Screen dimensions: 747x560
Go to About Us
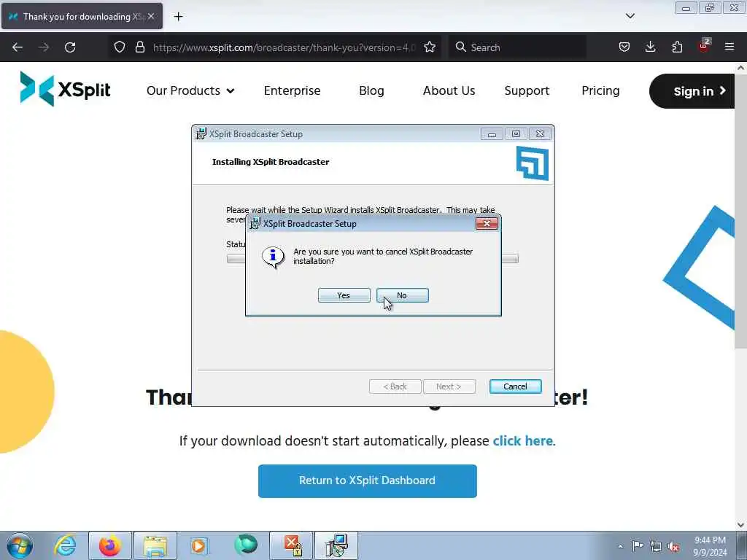(449, 90)
